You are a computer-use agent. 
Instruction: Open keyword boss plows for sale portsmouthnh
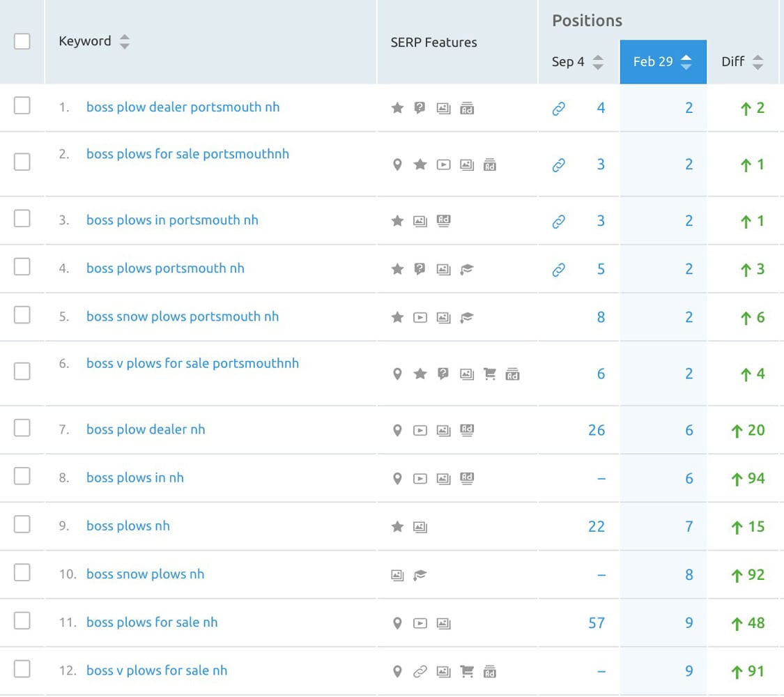[187, 154]
